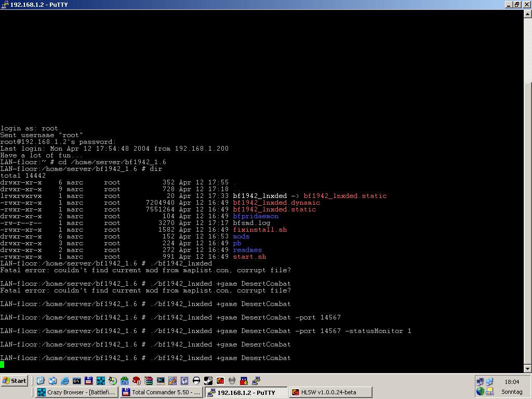This screenshot has width=532, height=399.
Task: Launch PuTTY icon in Quick Launch
Action: tap(256, 381)
